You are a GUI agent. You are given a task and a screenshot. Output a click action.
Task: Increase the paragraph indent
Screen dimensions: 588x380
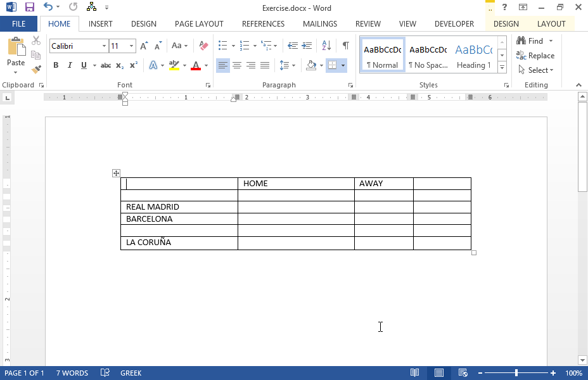307,46
